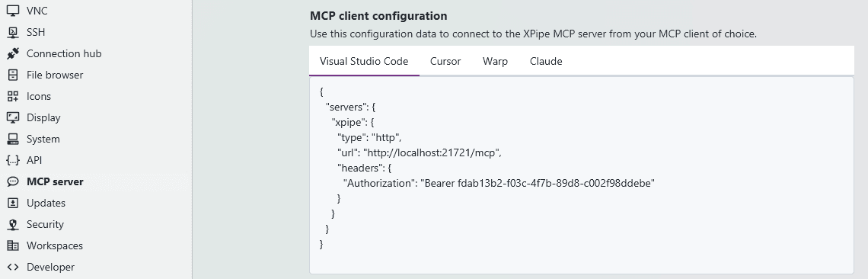This screenshot has width=868, height=279.
Task: Click the API braces icon
Action: tap(13, 160)
